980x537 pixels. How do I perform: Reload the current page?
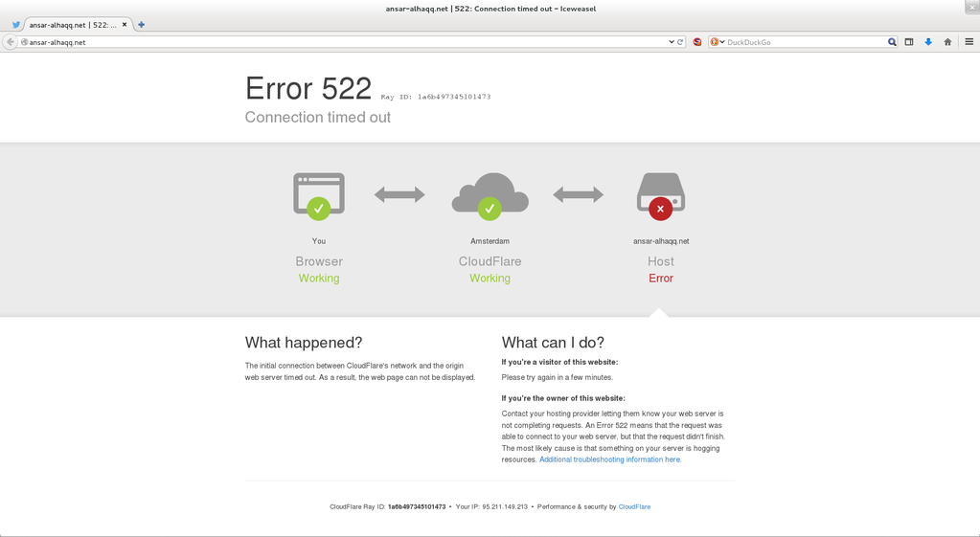[x=680, y=42]
